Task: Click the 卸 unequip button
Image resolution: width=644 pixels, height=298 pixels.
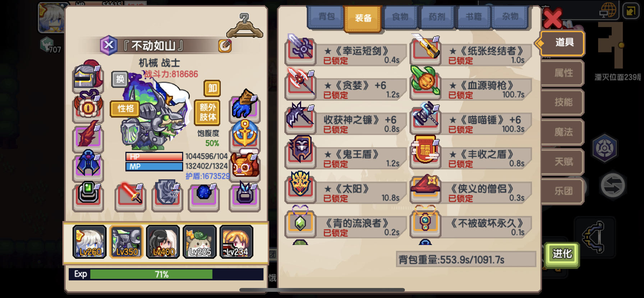Action: coord(212,88)
